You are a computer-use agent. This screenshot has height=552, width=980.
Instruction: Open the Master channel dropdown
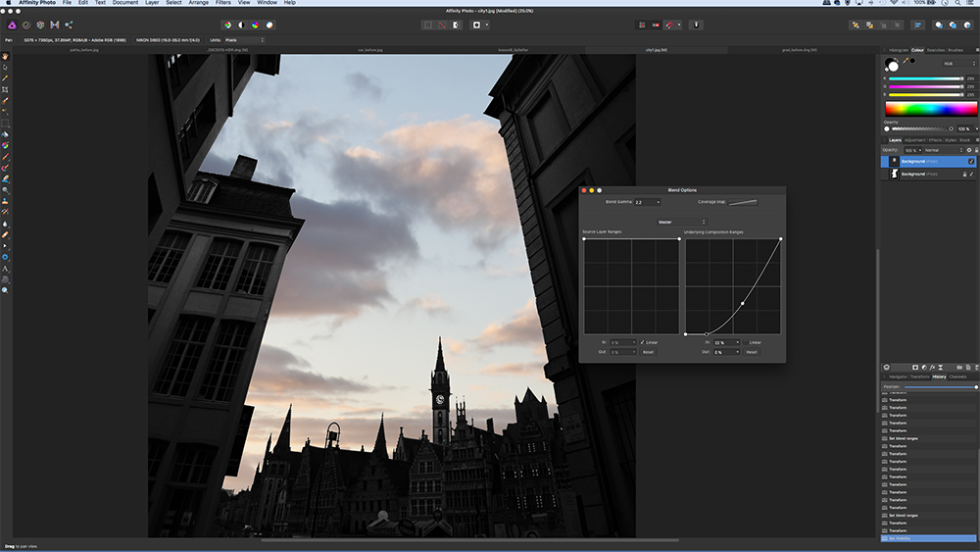point(681,222)
